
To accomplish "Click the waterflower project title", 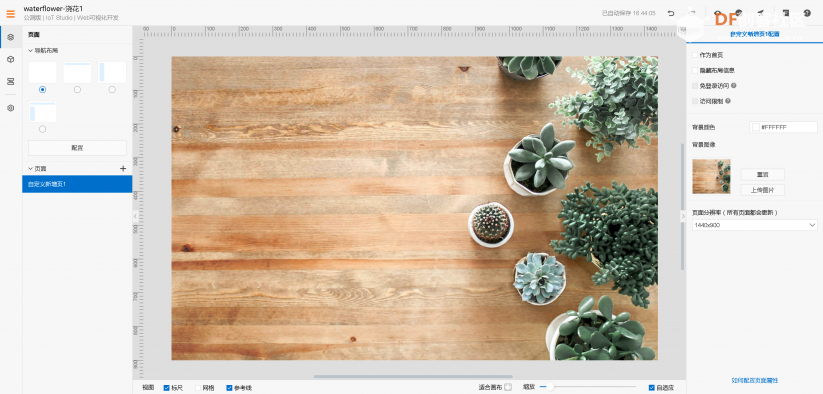I will pos(53,9).
